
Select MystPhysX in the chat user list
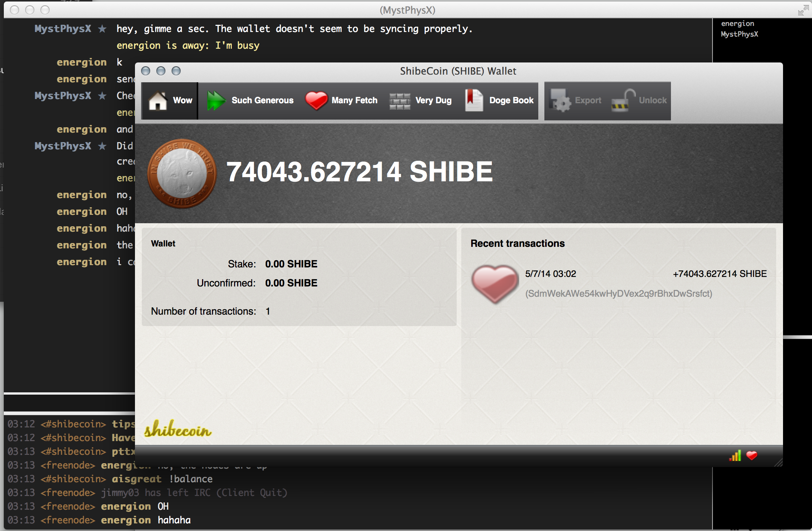739,34
